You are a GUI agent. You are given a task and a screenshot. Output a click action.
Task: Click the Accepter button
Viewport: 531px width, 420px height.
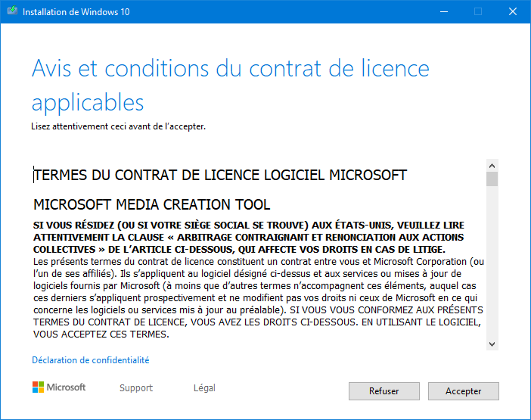[463, 391]
